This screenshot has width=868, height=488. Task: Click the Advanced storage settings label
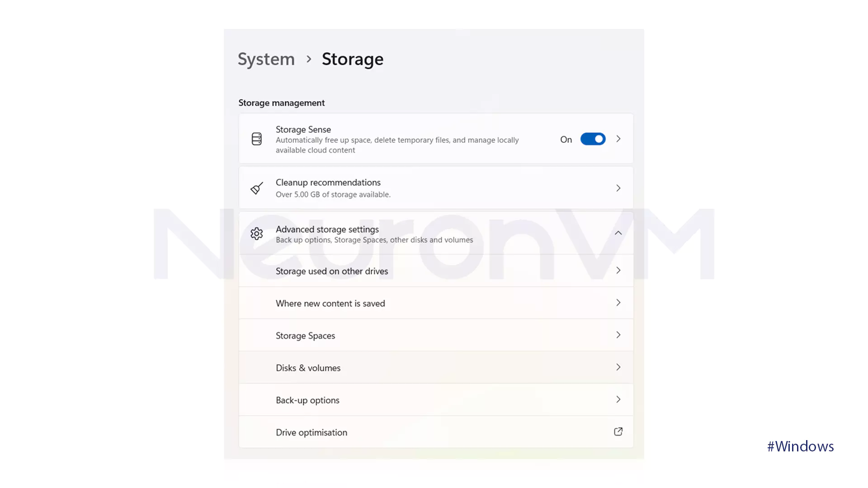327,229
